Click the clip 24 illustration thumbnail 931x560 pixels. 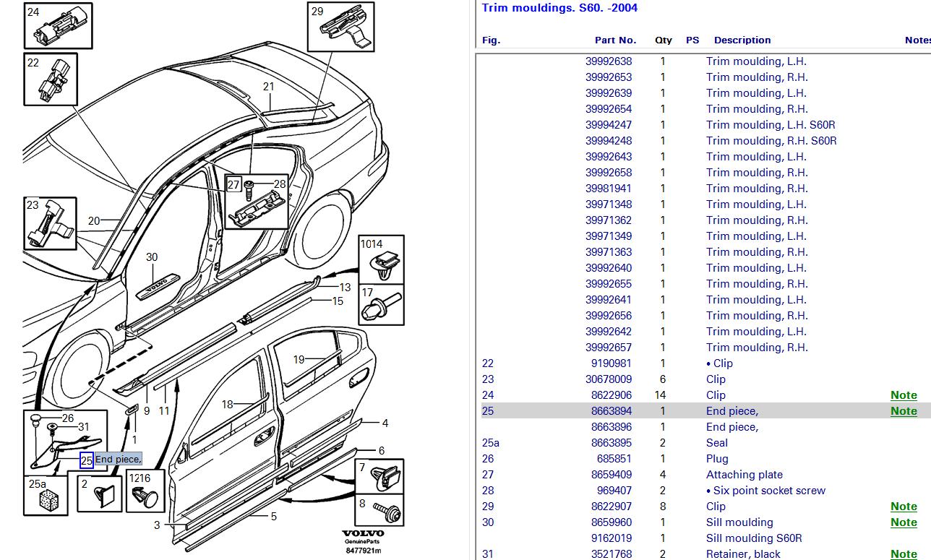(57, 27)
